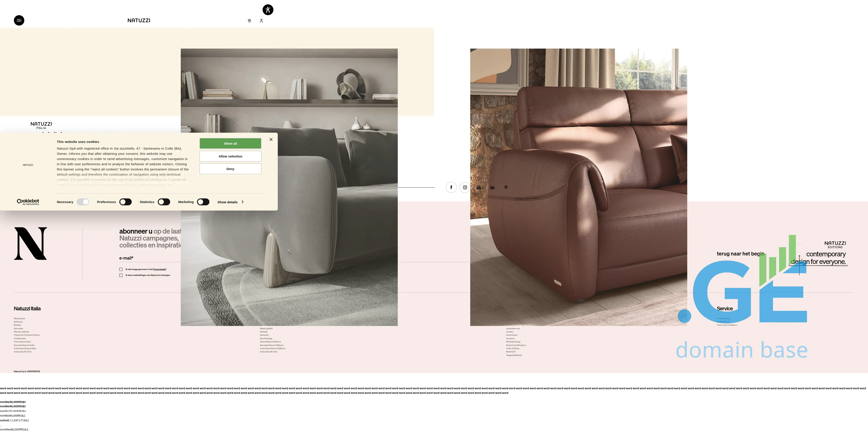Turn on the Marketing cookie switch
Screen dimensions: 868x432
coord(203,202)
